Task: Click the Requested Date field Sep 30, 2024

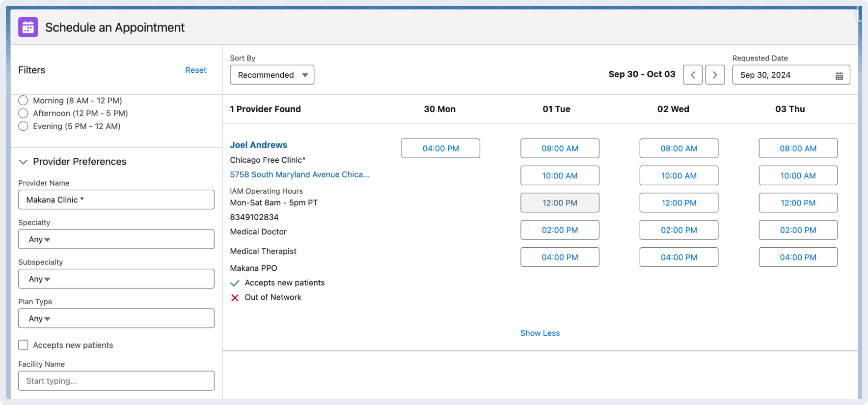Action: pyautogui.click(x=791, y=75)
